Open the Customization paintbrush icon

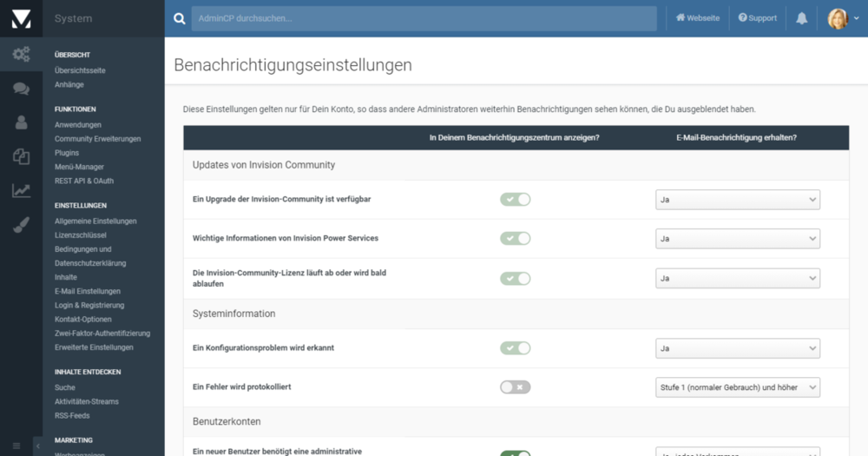(x=21, y=225)
